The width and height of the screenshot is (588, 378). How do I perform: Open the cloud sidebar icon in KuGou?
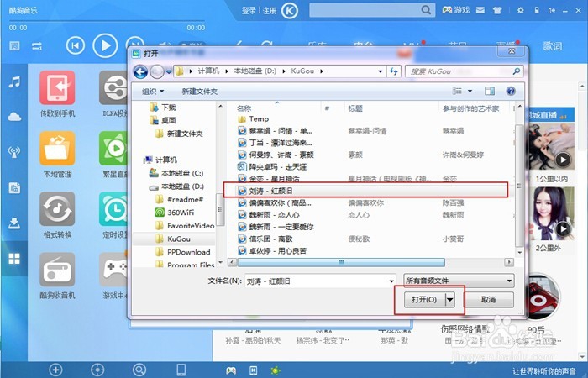click(14, 117)
